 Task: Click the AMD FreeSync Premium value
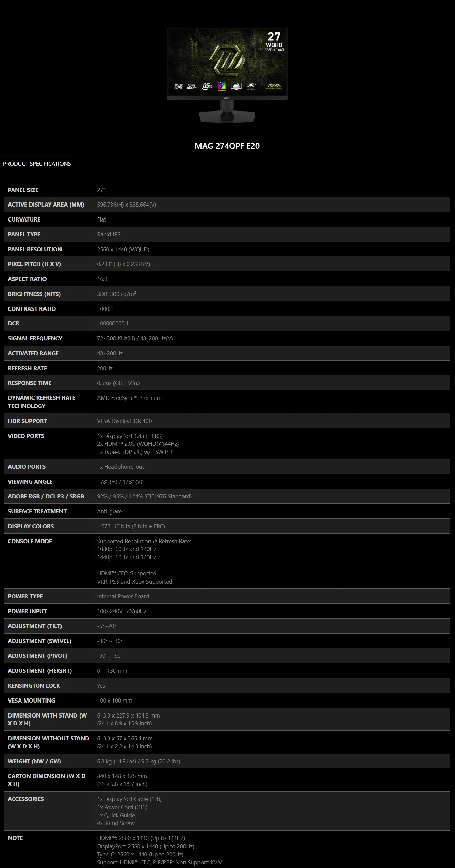coord(129,398)
